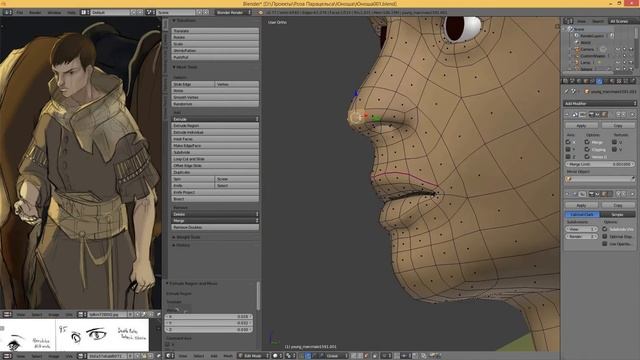Open the Extrude dropdown in Mesh Tools
The height and width of the screenshot is (360, 640).
coord(215,119)
